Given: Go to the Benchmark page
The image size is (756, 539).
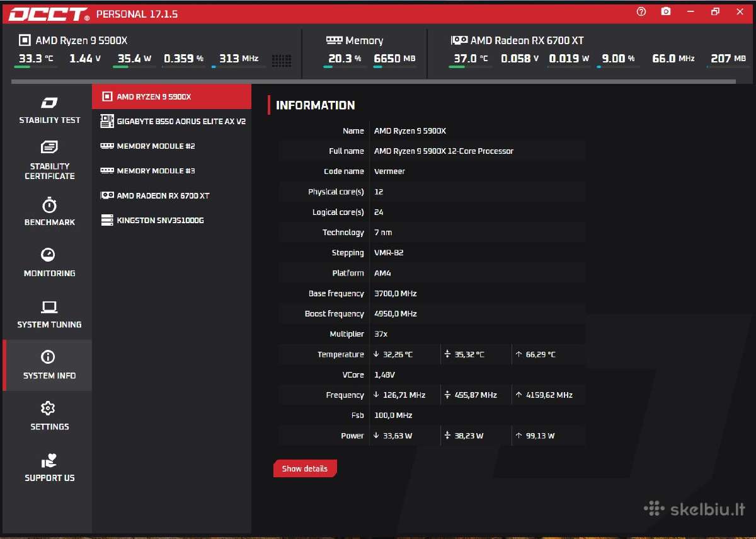Looking at the screenshot, I should 49,212.
